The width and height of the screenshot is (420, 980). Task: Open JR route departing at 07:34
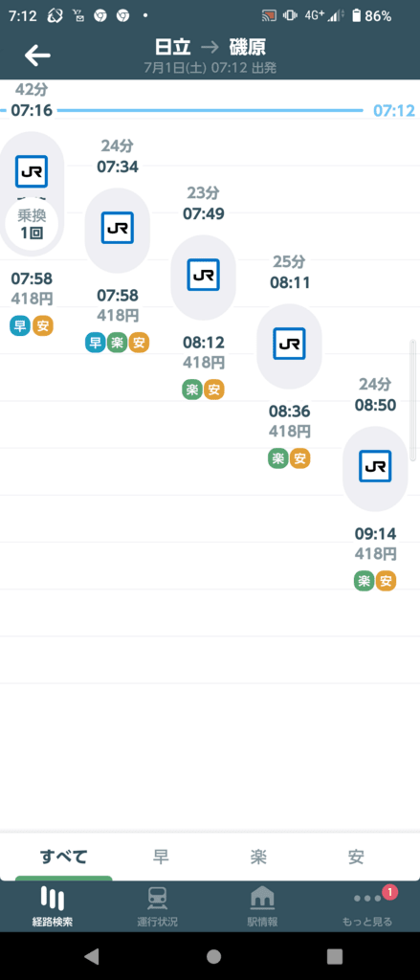pyautogui.click(x=118, y=228)
